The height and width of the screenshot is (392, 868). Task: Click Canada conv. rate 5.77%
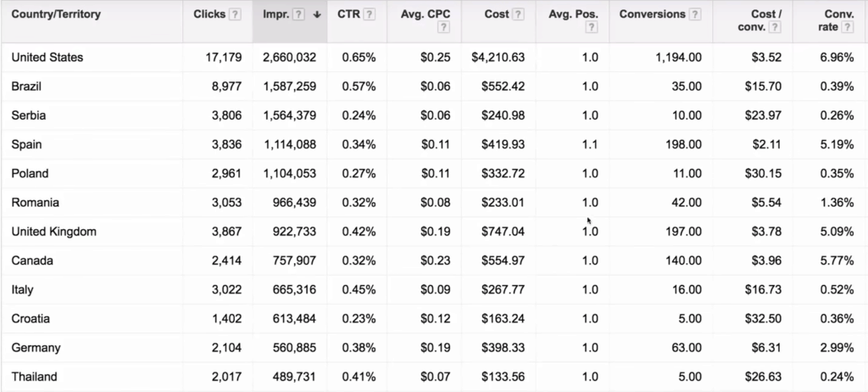(x=837, y=260)
